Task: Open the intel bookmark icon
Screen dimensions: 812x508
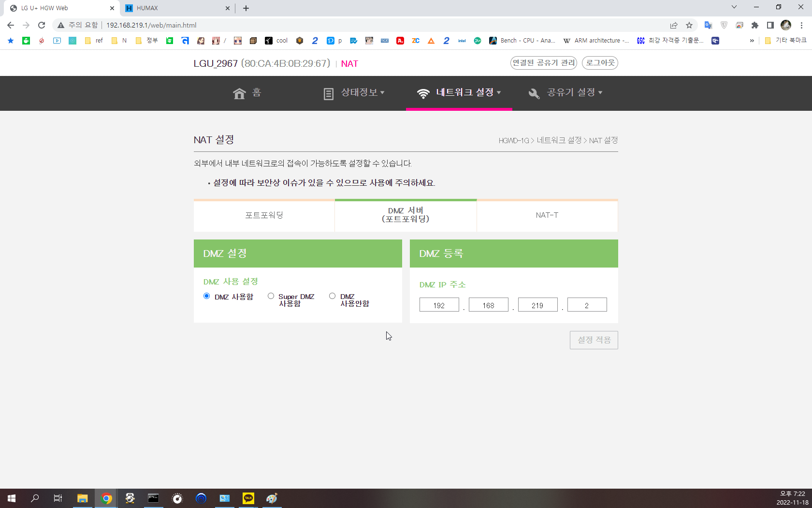Action: click(x=462, y=41)
